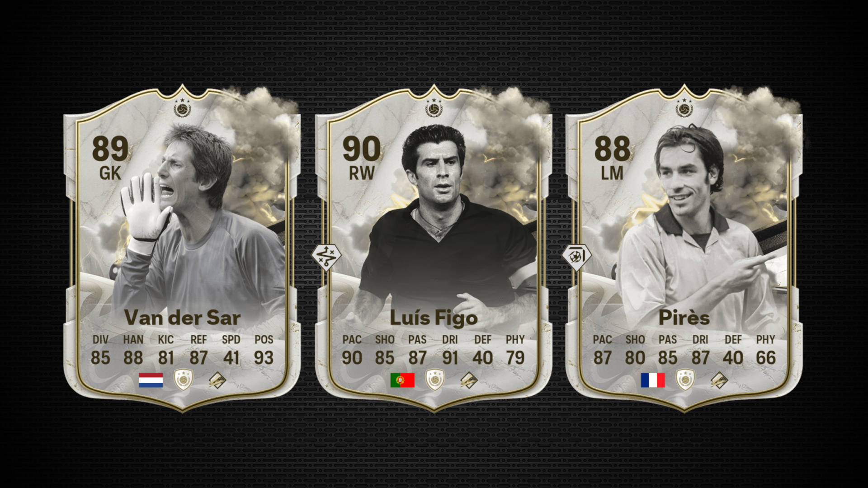Click the 88 LM rating on Pirès card
This screenshot has height=488, width=868.
612,158
